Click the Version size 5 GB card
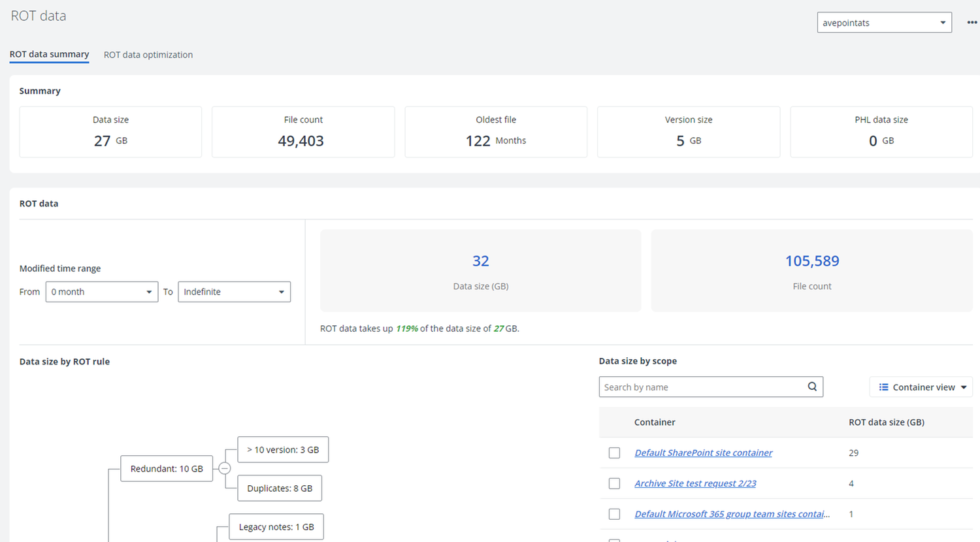Screen dimensions: 980x542 click(x=689, y=132)
